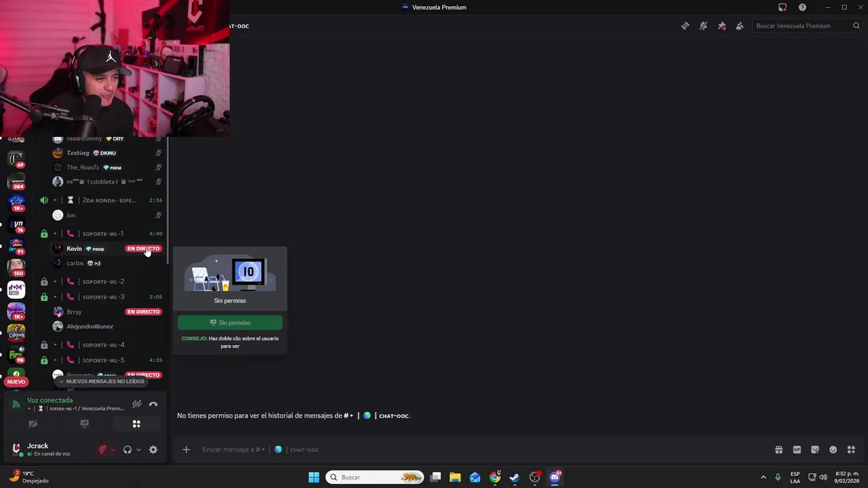Open the apps icon in message bar

851,449
